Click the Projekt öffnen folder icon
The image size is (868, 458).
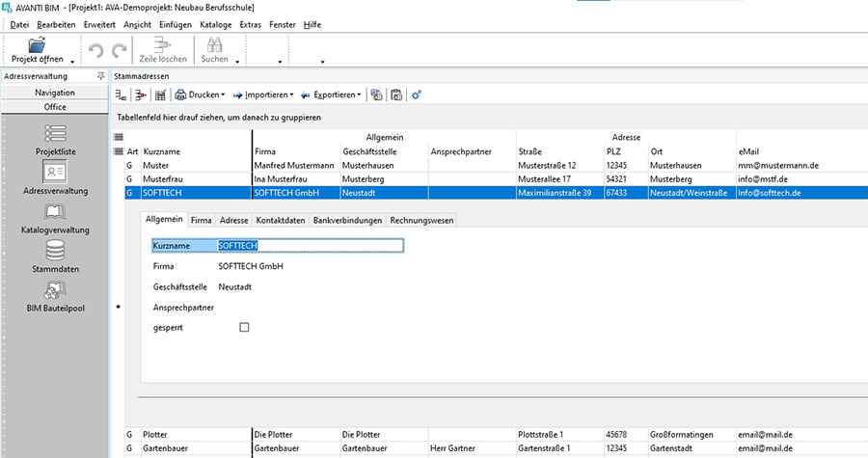click(x=38, y=45)
